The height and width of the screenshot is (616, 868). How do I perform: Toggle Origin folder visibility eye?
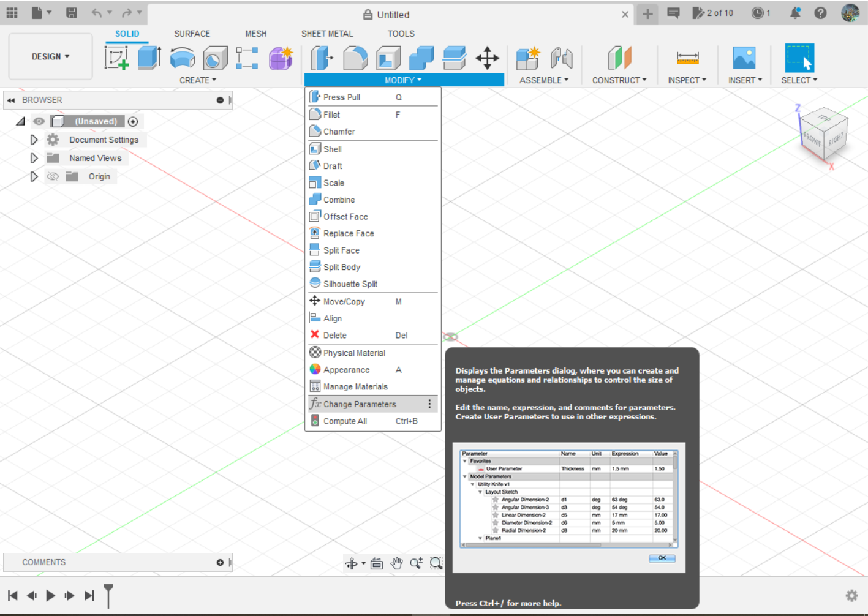pyautogui.click(x=53, y=176)
